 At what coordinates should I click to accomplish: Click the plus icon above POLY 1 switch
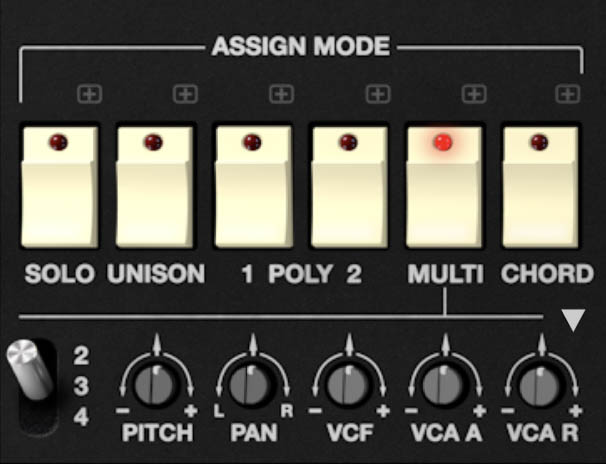click(282, 94)
